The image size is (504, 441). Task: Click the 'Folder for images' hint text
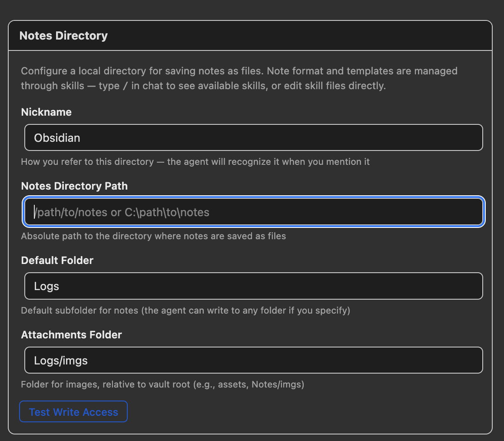[x=162, y=385]
